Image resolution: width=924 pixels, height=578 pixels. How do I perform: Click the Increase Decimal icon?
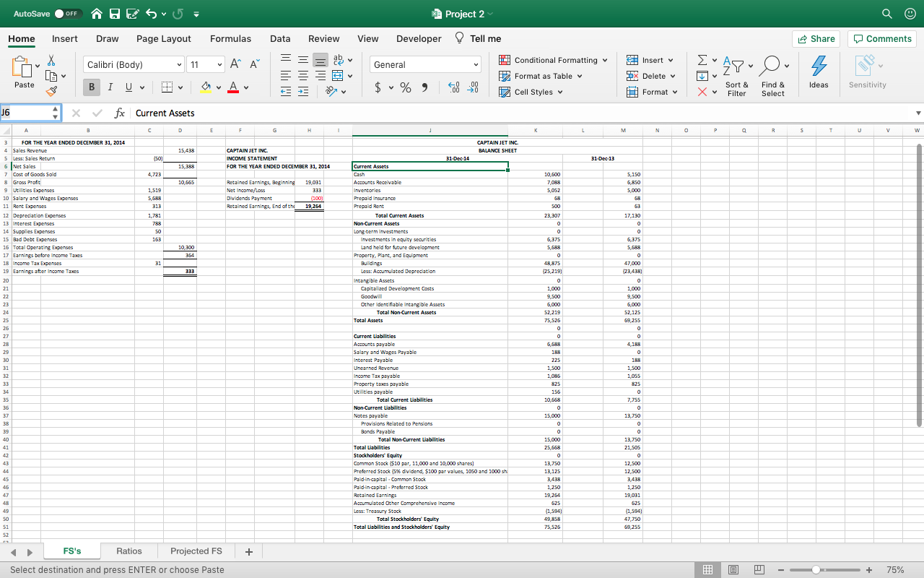[x=454, y=87]
